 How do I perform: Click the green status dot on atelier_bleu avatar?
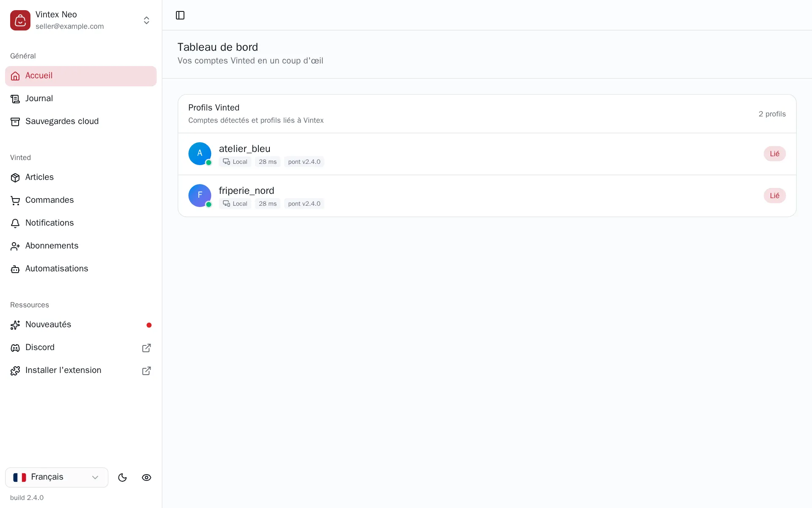pos(208,163)
